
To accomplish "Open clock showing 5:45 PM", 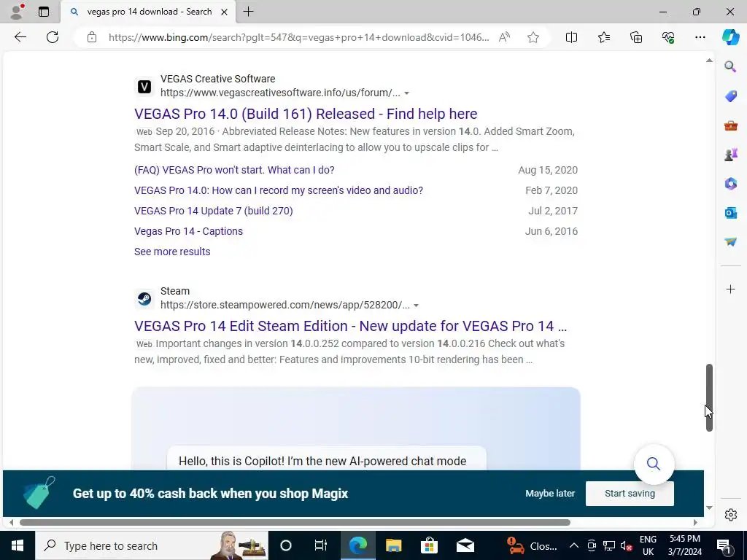I will [x=684, y=545].
